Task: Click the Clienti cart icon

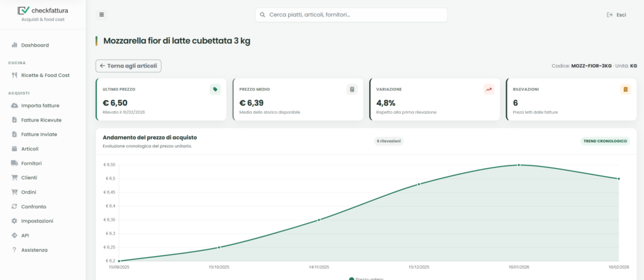Action: (14, 177)
